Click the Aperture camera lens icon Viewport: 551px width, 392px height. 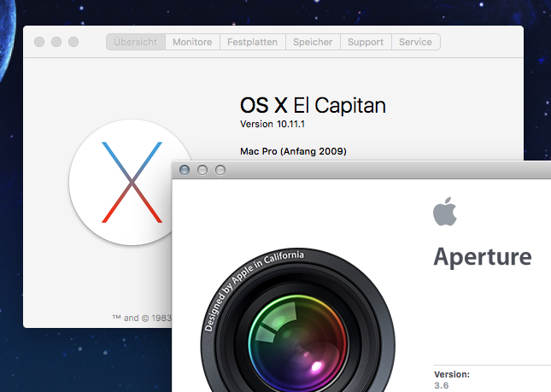pyautogui.click(x=297, y=320)
